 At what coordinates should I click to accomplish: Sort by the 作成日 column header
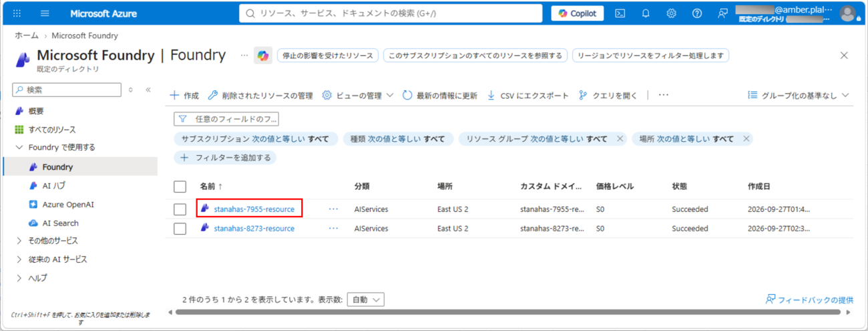click(759, 187)
